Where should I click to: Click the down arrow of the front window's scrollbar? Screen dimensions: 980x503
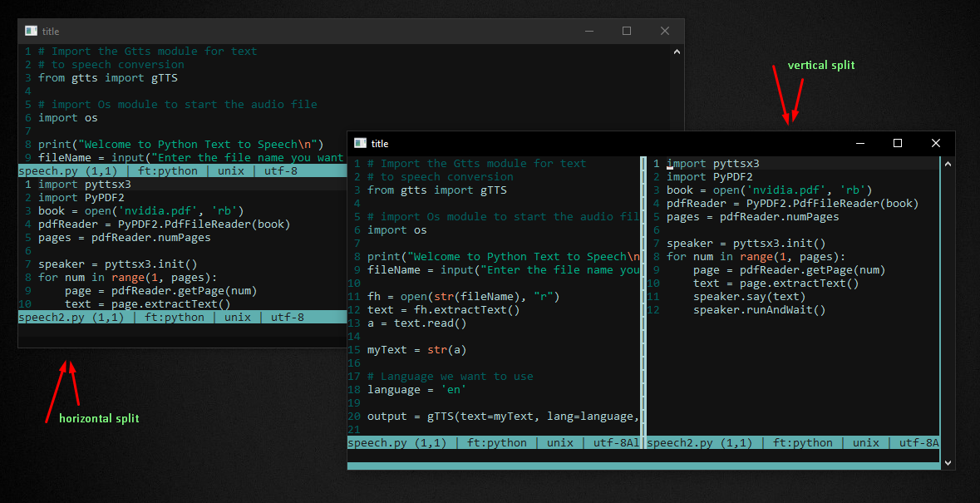coord(948,463)
